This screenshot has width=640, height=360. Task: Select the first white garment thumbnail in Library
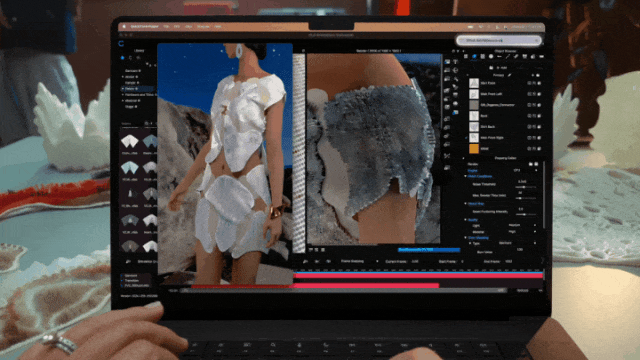(x=130, y=141)
